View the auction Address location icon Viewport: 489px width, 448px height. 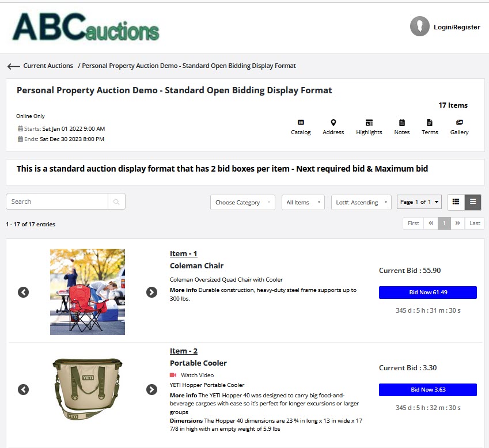pos(333,127)
